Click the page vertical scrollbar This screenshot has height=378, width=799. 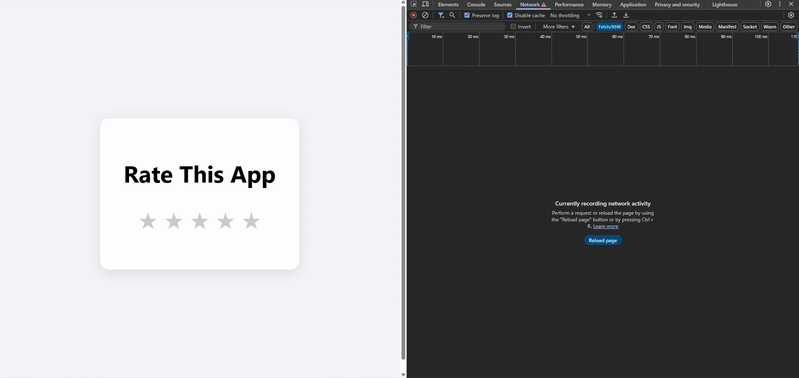[404, 183]
